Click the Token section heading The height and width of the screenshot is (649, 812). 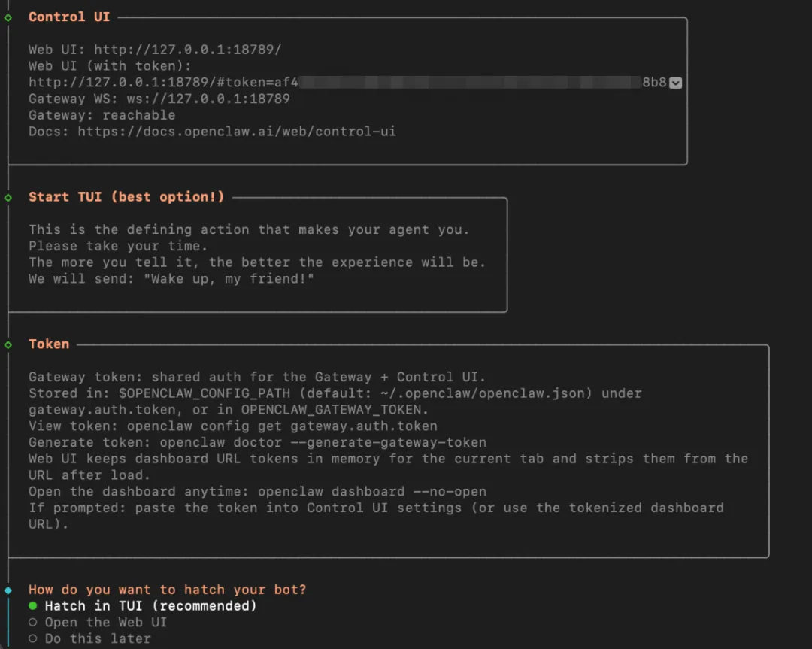tap(49, 344)
